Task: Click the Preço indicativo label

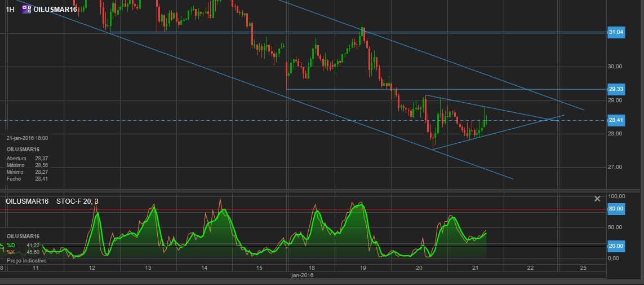Action: click(26, 261)
